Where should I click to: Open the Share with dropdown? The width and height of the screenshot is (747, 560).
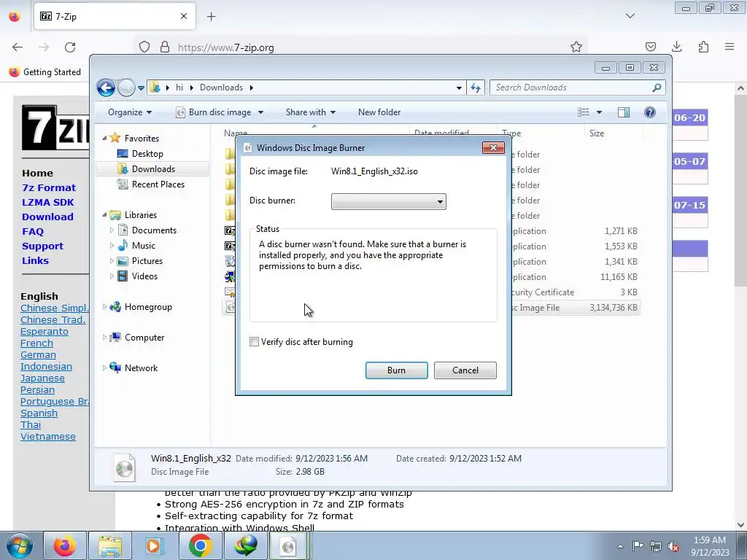[311, 112]
